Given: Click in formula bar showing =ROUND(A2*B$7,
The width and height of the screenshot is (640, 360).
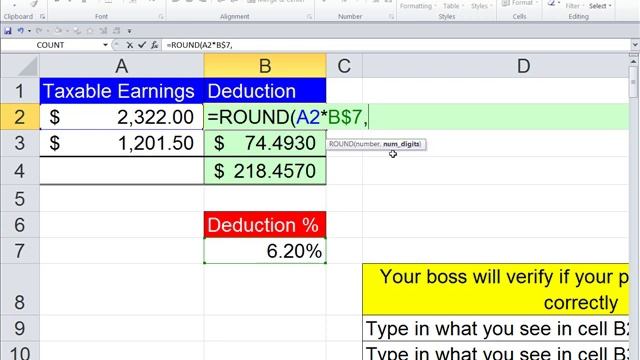Looking at the screenshot, I should coord(396,45).
